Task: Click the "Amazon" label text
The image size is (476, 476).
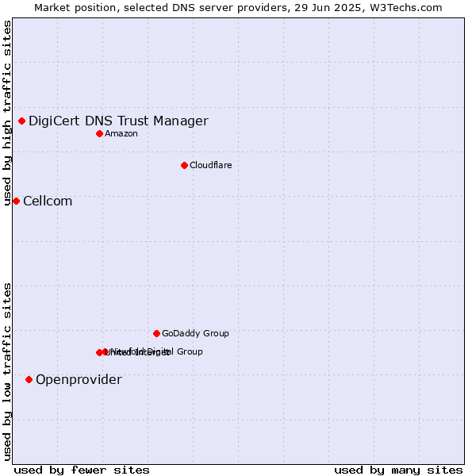Action: point(121,133)
